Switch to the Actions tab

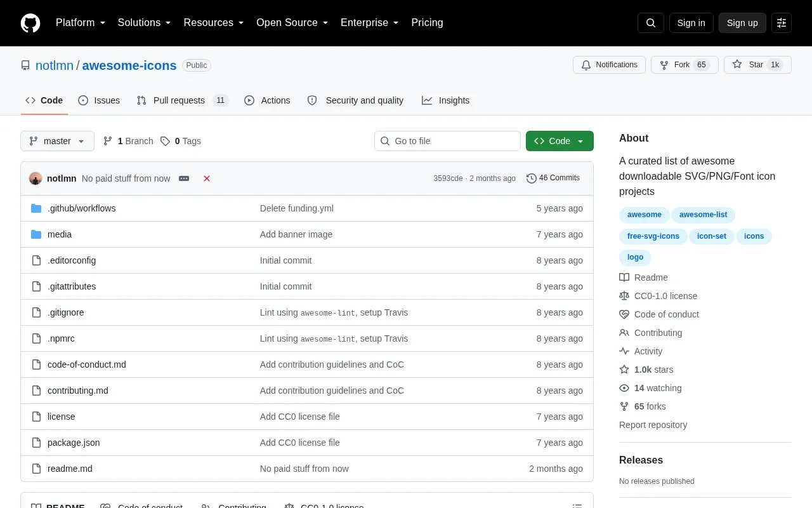267,100
